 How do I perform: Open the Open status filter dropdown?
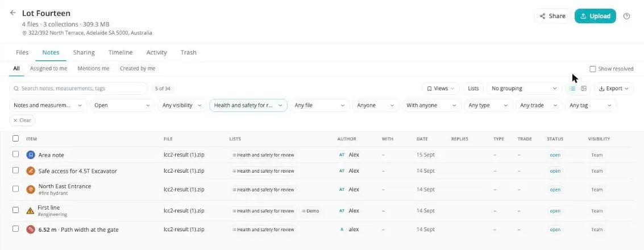[x=122, y=106]
